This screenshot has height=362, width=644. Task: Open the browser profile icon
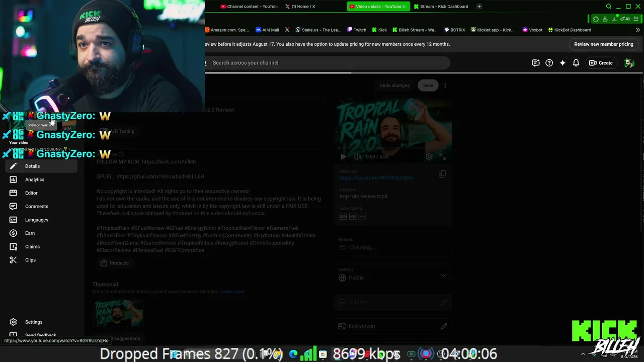coord(605,19)
